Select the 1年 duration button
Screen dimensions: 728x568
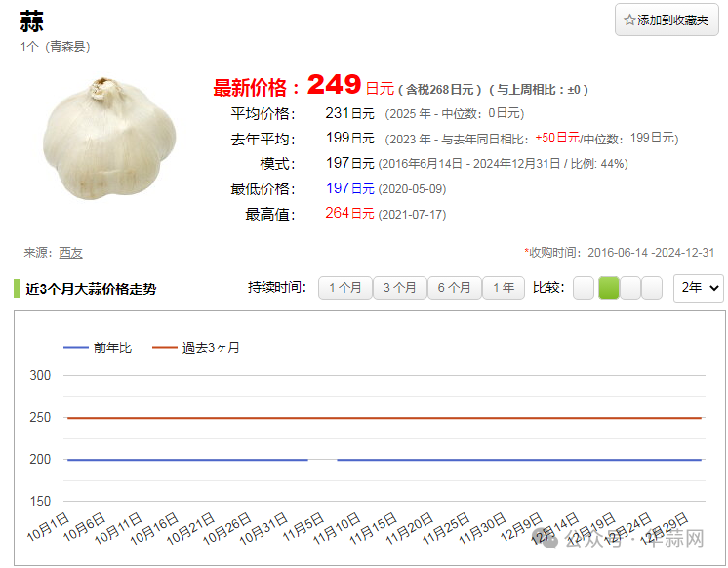click(504, 288)
